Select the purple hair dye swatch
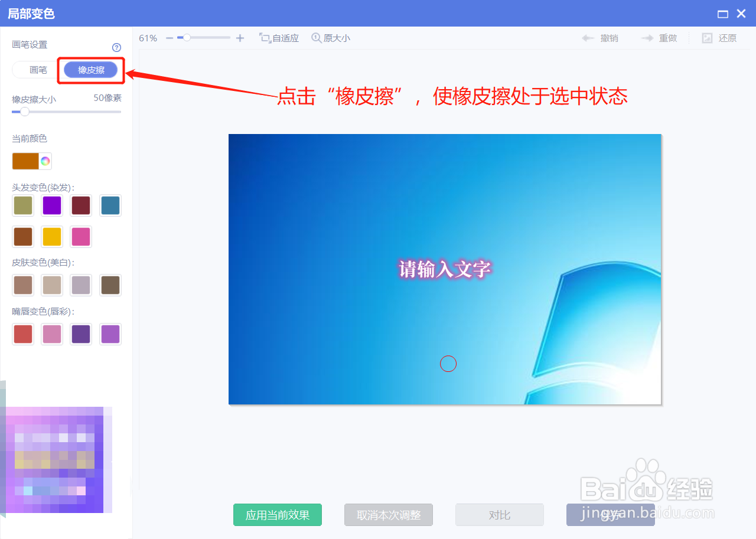Image resolution: width=756 pixels, height=539 pixels. (51, 205)
